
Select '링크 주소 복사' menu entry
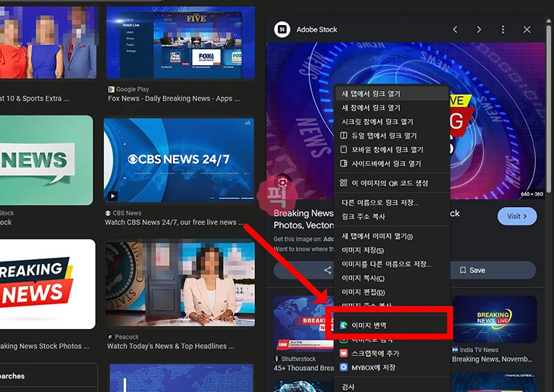pos(392,217)
